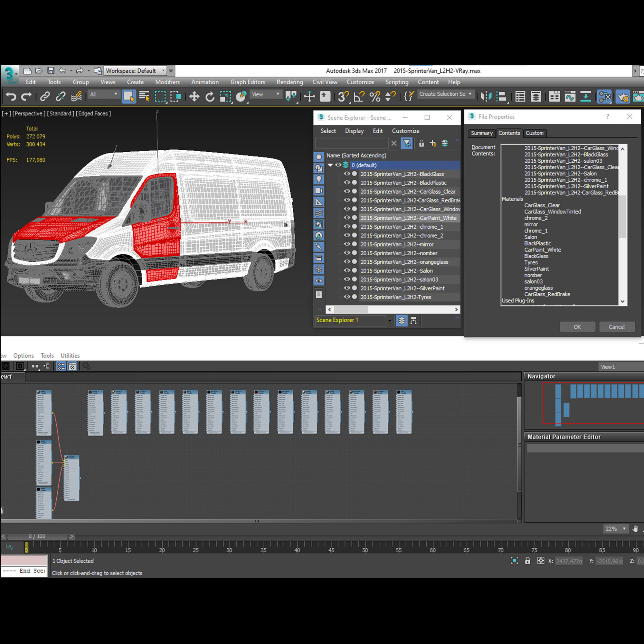Open the Select by Name tool

click(144, 97)
